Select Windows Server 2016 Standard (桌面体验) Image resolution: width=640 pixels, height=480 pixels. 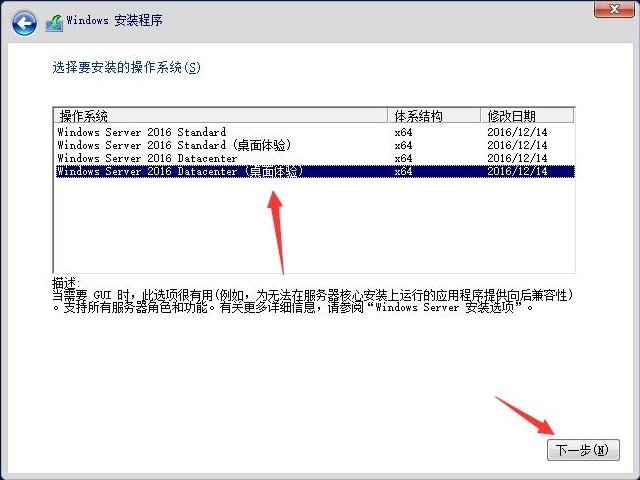(x=314, y=145)
